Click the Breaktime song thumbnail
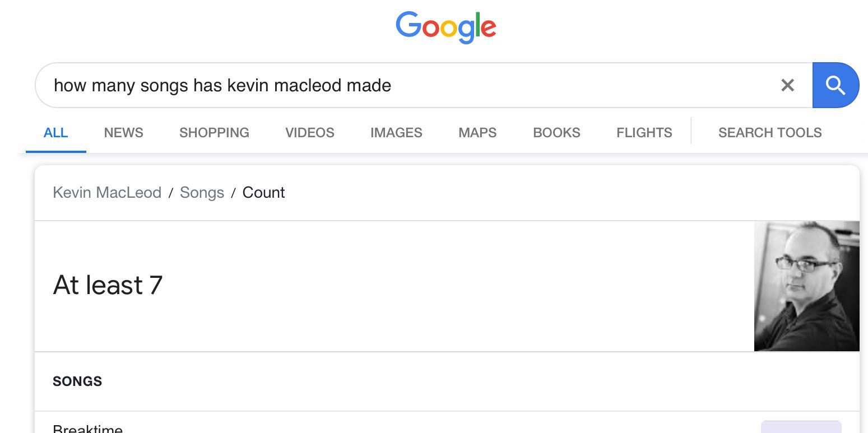This screenshot has width=868, height=433. click(x=801, y=427)
